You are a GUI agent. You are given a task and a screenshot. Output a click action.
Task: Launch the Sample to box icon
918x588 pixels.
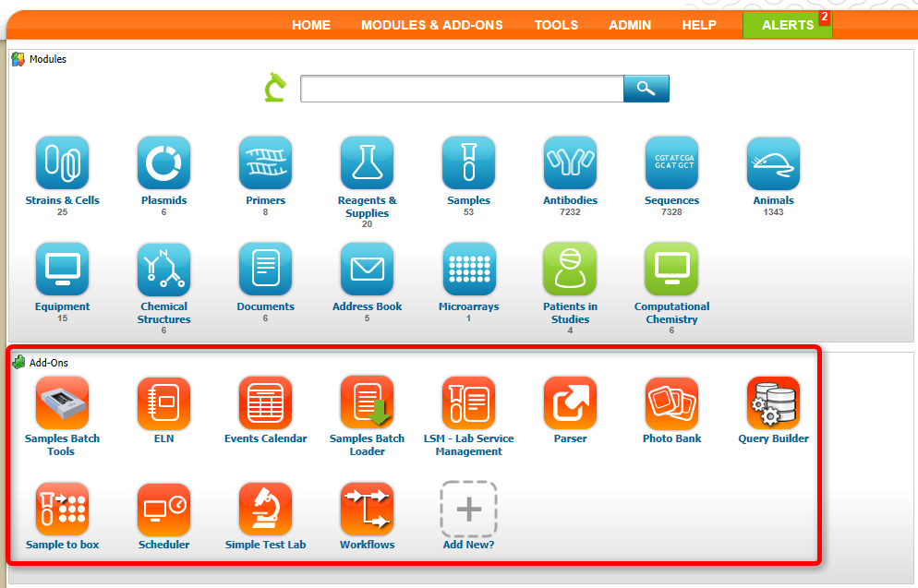pos(62,509)
